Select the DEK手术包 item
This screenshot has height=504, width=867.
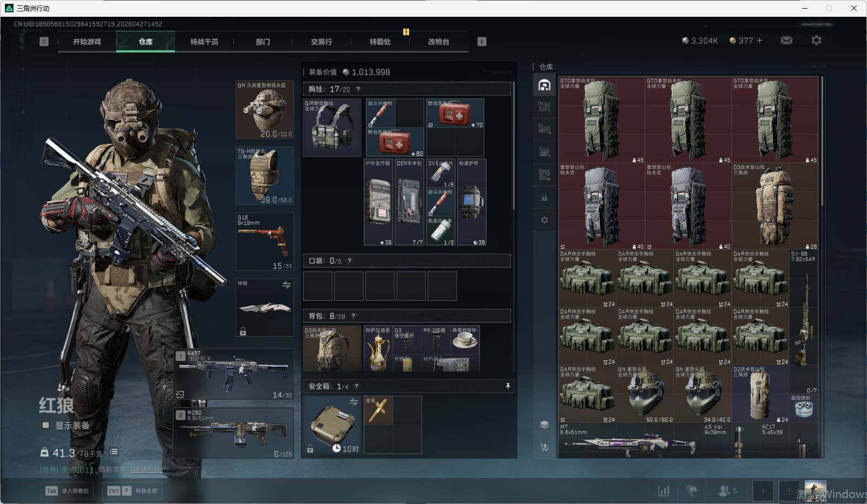(409, 202)
